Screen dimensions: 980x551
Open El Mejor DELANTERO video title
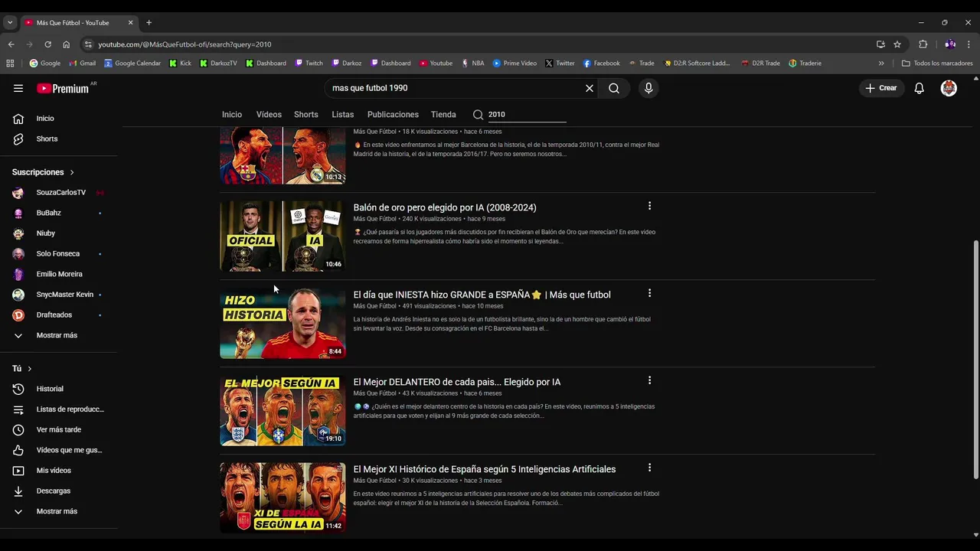click(457, 382)
